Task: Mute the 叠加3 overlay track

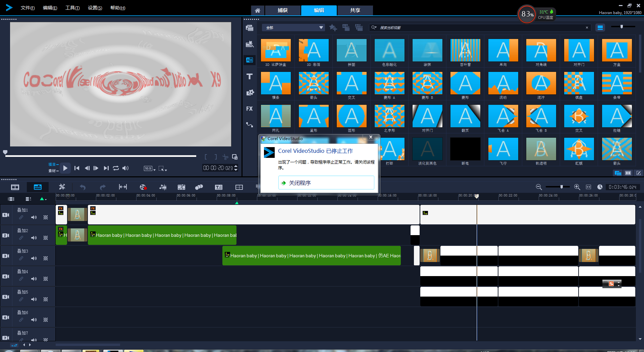Action: click(x=34, y=258)
